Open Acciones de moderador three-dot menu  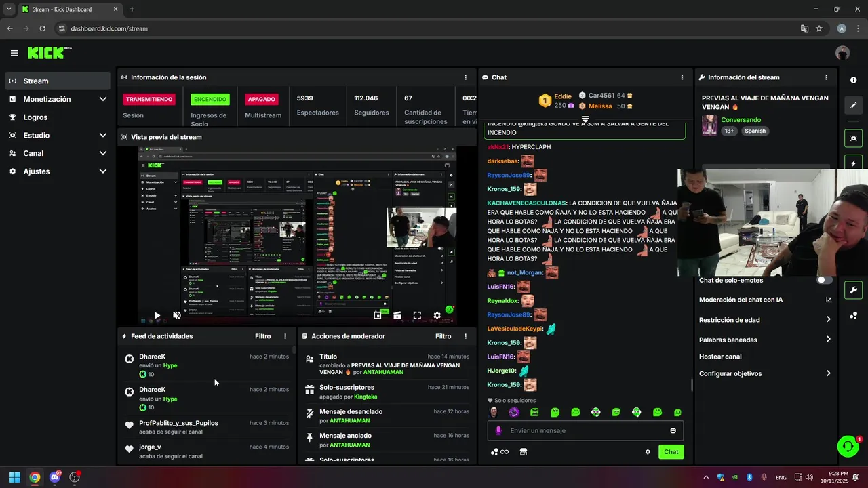465,336
